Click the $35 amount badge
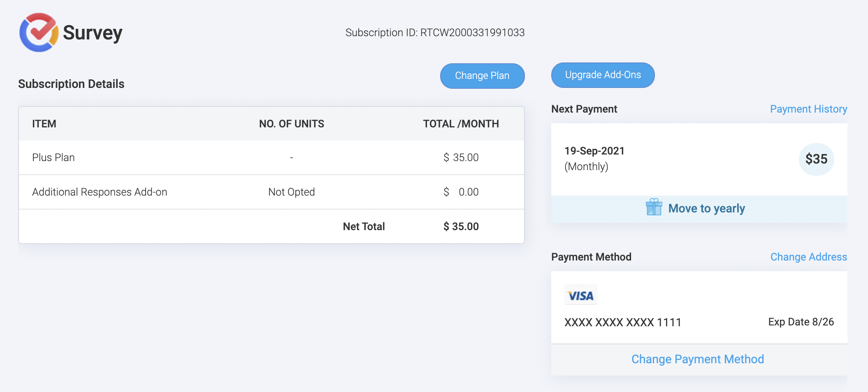The height and width of the screenshot is (392, 868). (x=816, y=159)
